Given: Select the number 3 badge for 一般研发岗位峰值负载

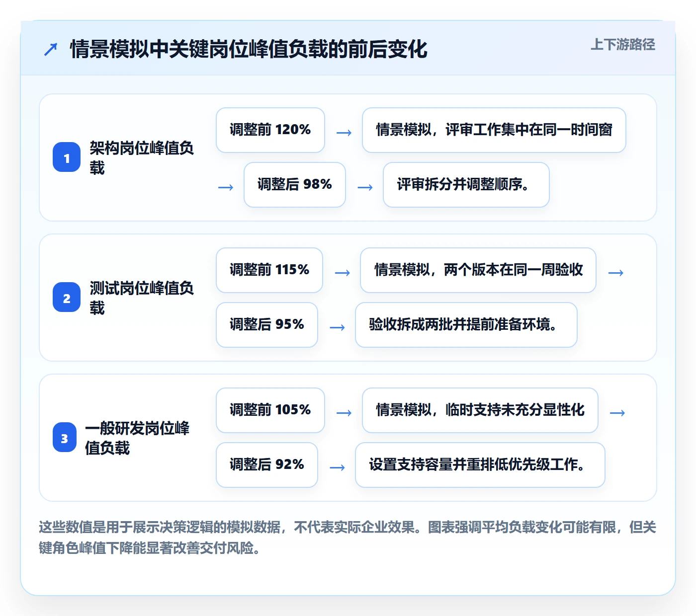Looking at the screenshot, I should pos(65,438).
